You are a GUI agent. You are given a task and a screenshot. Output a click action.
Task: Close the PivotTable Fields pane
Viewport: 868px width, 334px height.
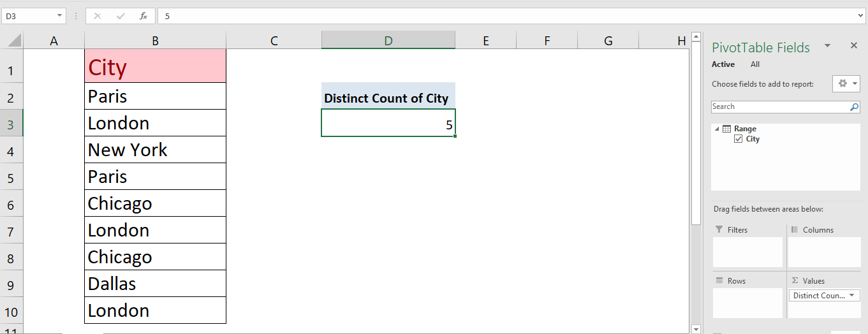pos(854,46)
